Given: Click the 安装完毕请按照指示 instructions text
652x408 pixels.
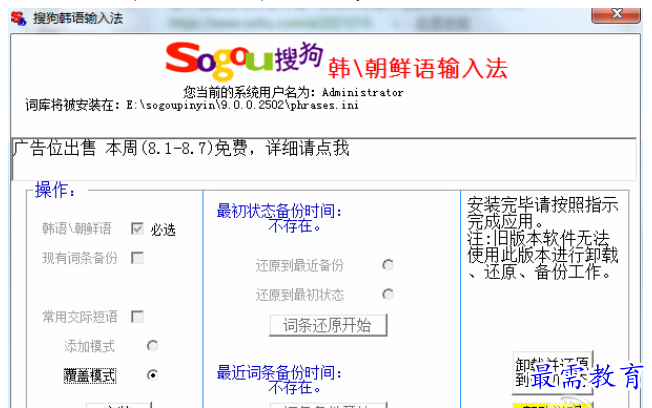Looking at the screenshot, I should click(x=543, y=238).
